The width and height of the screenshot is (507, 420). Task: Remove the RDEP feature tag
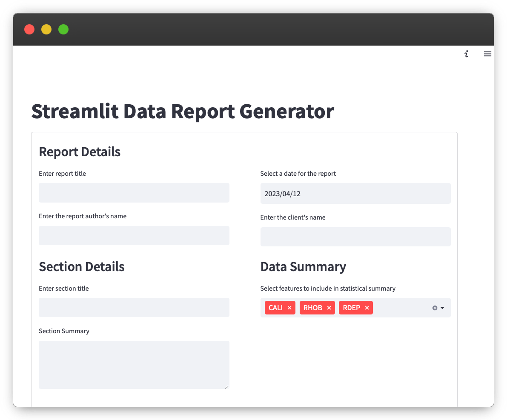[x=367, y=308]
